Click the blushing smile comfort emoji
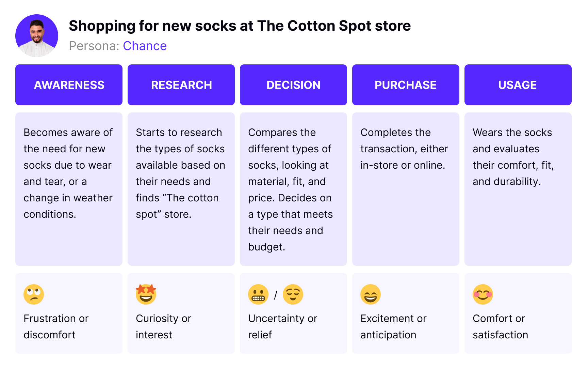 click(x=483, y=294)
